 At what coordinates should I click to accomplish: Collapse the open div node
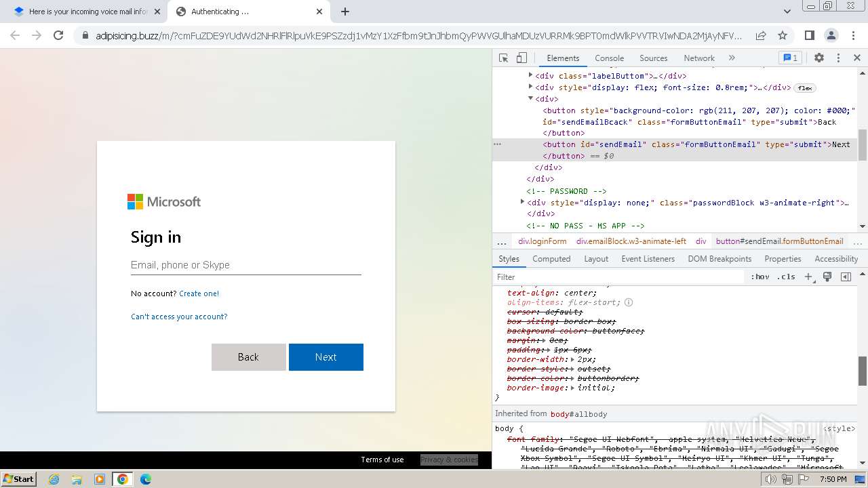click(x=530, y=99)
